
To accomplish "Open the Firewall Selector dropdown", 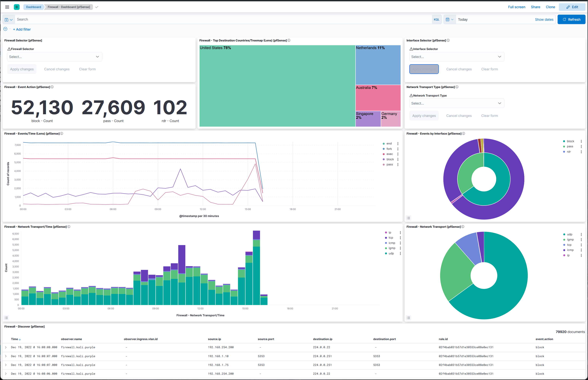I will coord(55,57).
